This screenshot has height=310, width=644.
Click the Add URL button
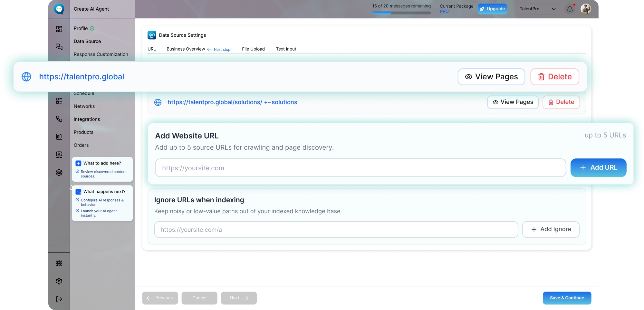click(x=598, y=168)
